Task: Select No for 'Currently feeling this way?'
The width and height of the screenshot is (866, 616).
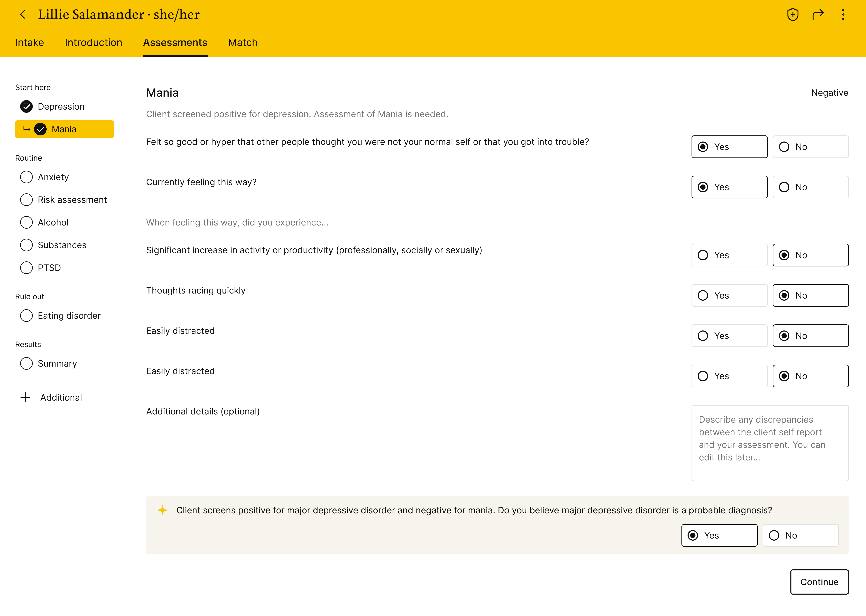Action: tap(810, 187)
